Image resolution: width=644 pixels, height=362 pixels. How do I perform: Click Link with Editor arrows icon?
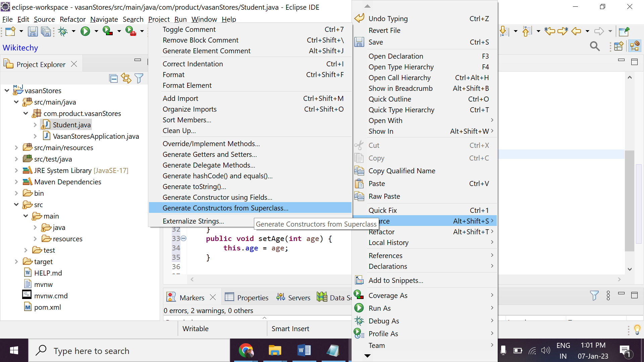click(x=126, y=78)
